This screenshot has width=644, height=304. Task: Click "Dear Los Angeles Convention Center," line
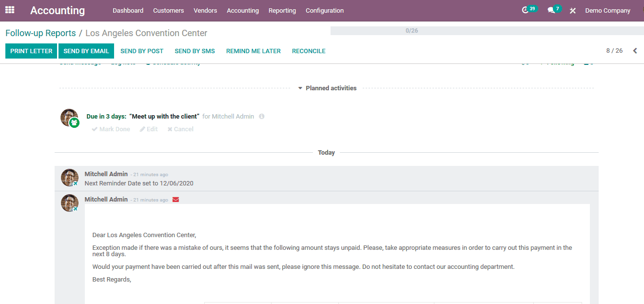pyautogui.click(x=144, y=235)
